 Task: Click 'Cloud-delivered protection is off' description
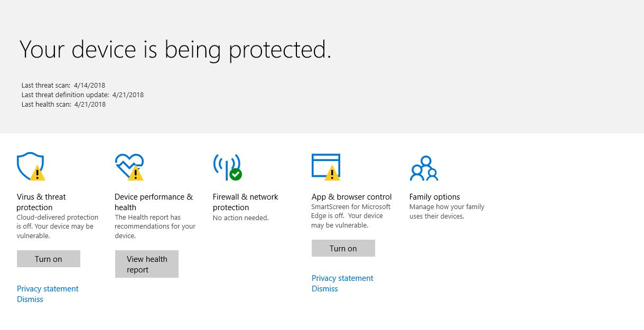(58, 227)
